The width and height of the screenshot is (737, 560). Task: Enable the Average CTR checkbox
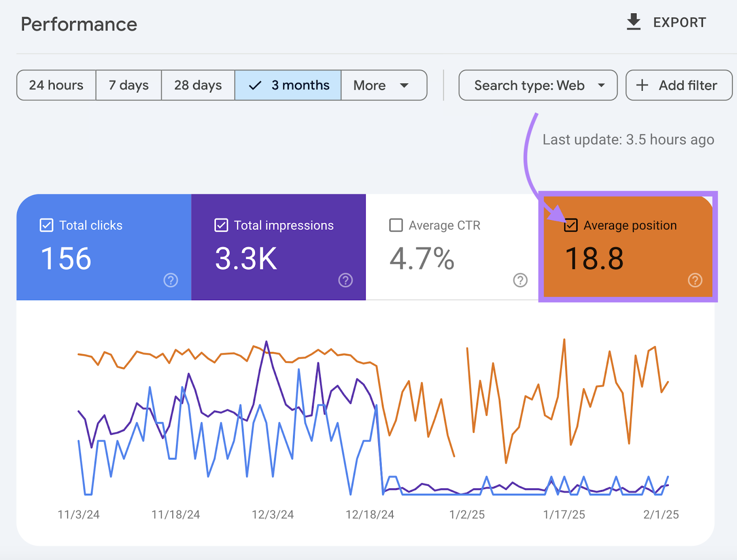tap(396, 225)
